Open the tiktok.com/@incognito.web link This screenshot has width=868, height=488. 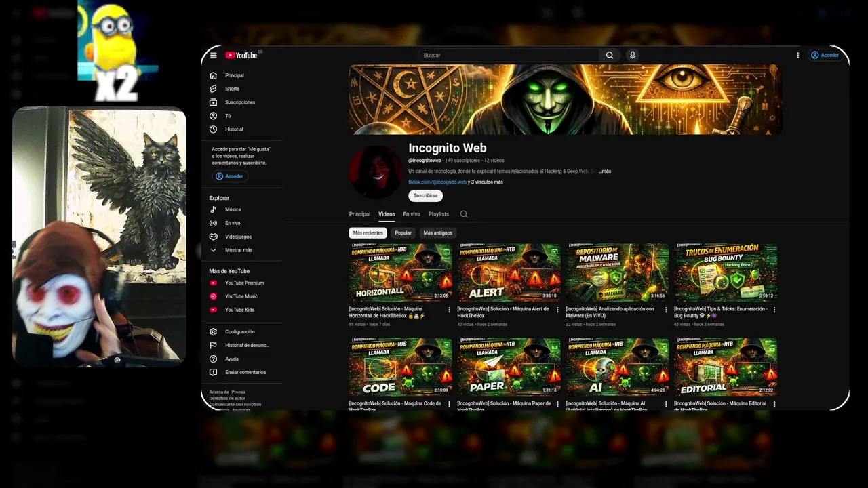point(437,182)
